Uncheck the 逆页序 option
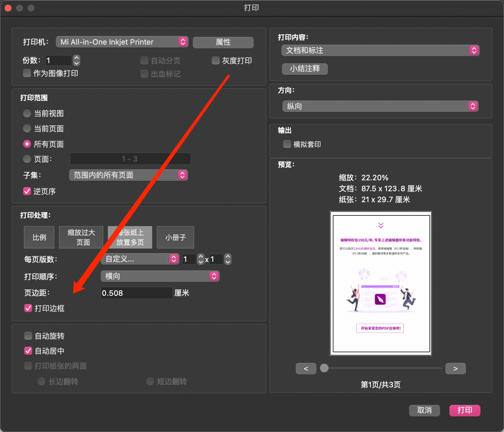 coord(27,191)
